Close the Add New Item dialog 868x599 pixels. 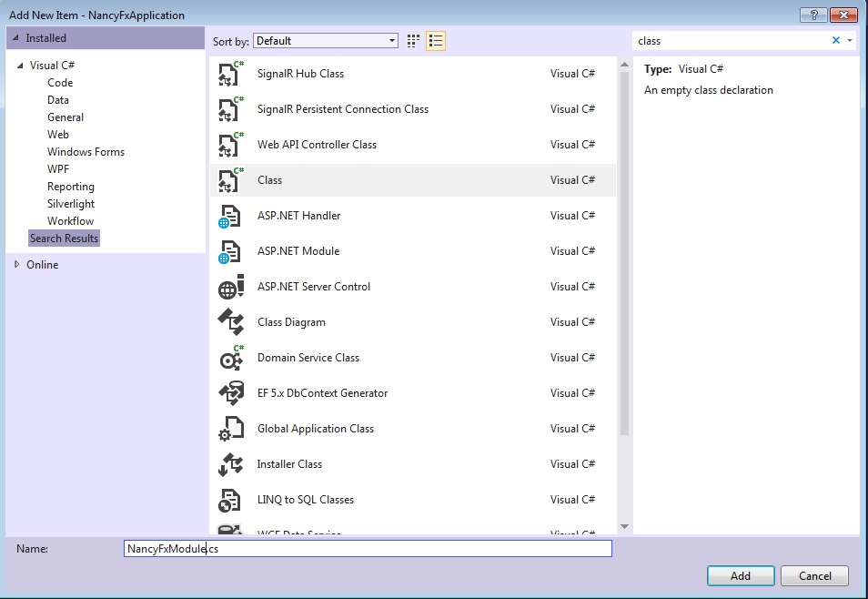pyautogui.click(x=843, y=15)
